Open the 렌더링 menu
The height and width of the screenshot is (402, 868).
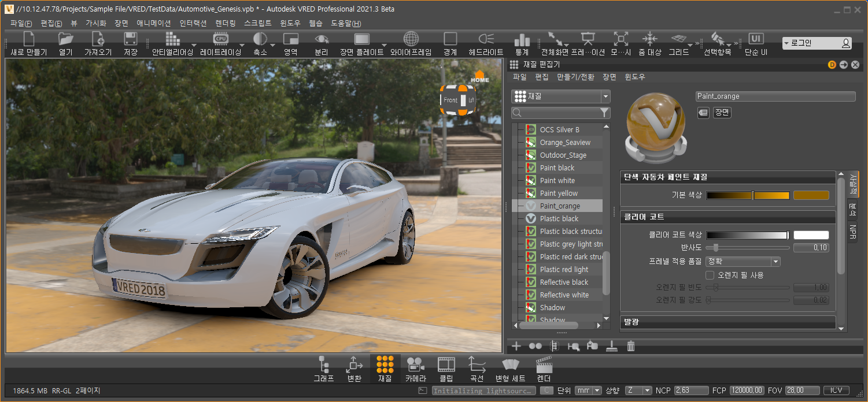pyautogui.click(x=225, y=24)
